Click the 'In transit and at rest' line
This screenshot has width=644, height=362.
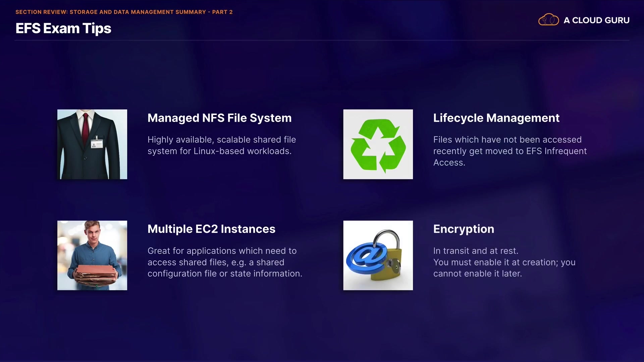tap(476, 251)
